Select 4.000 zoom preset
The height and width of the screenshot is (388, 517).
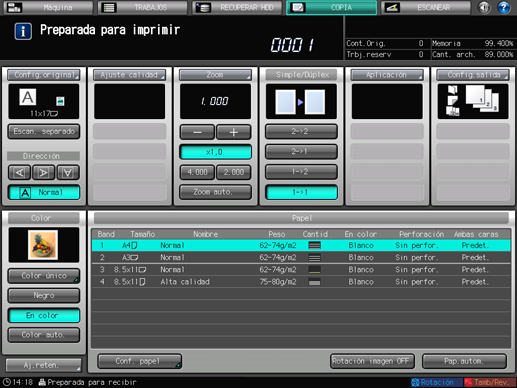(x=197, y=172)
